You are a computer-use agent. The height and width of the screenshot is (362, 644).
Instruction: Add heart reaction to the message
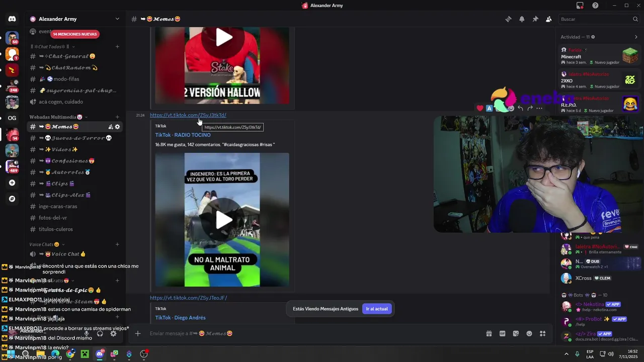480,108
